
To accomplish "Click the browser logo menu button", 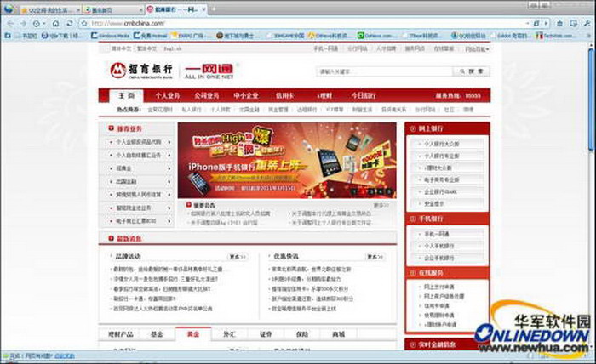I will coord(8,9).
